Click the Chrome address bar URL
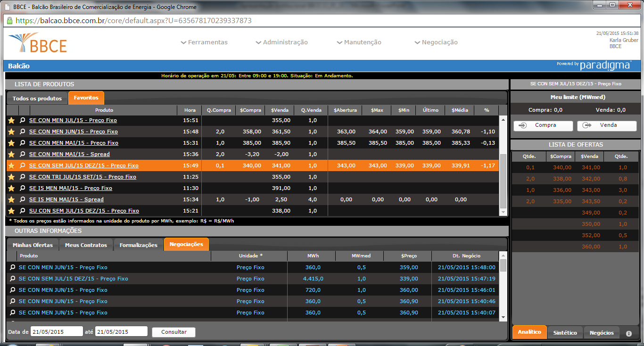Viewport: 644px width, 346px height. click(x=133, y=21)
